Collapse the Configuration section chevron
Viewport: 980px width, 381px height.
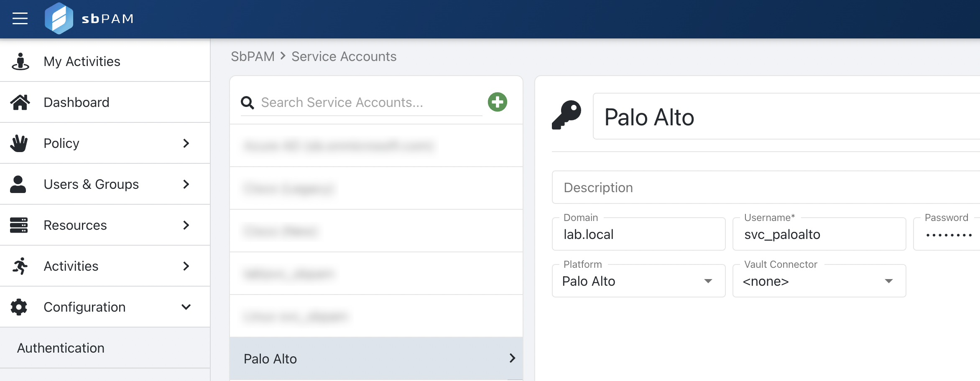pos(186,307)
